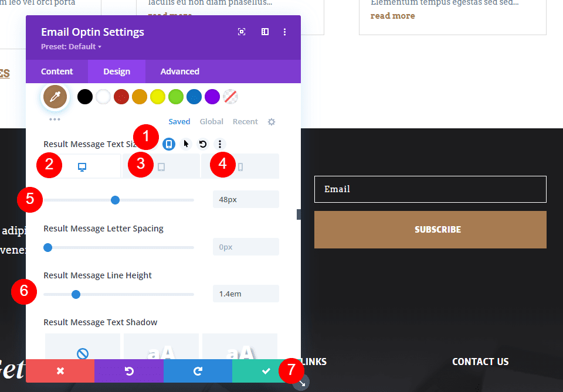The width and height of the screenshot is (563, 392).
Task: Discard changes with the red X button
Action: (x=59, y=371)
